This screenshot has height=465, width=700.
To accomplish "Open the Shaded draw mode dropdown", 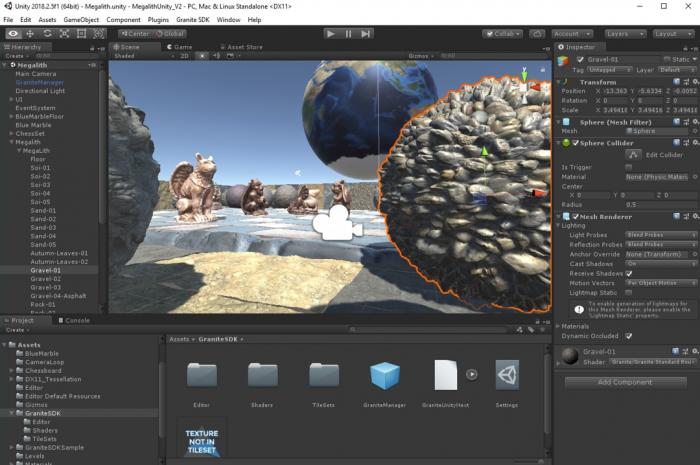I will point(144,56).
